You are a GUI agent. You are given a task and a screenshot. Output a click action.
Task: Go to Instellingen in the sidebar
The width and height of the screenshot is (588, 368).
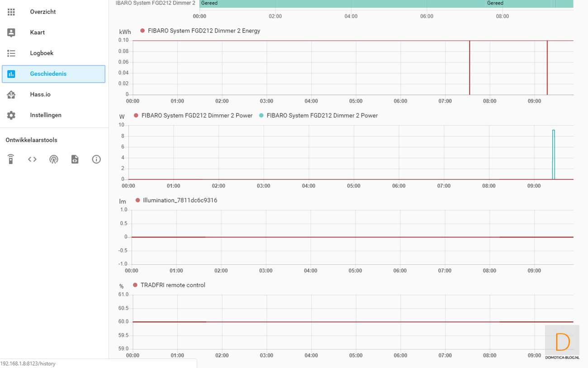(x=46, y=115)
